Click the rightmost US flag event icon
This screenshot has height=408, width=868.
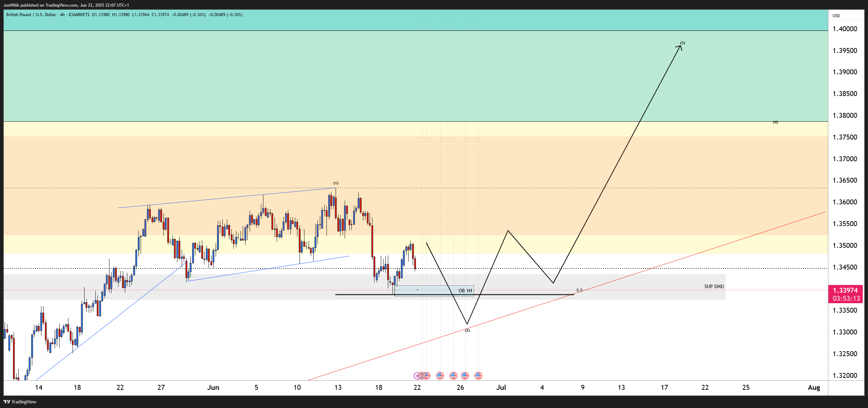pos(478,376)
